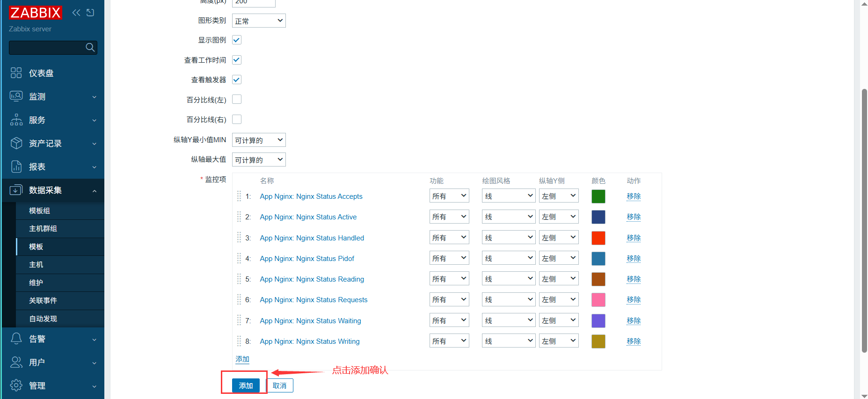Click the blue 添加 submit button
The image size is (868, 399).
(246, 385)
